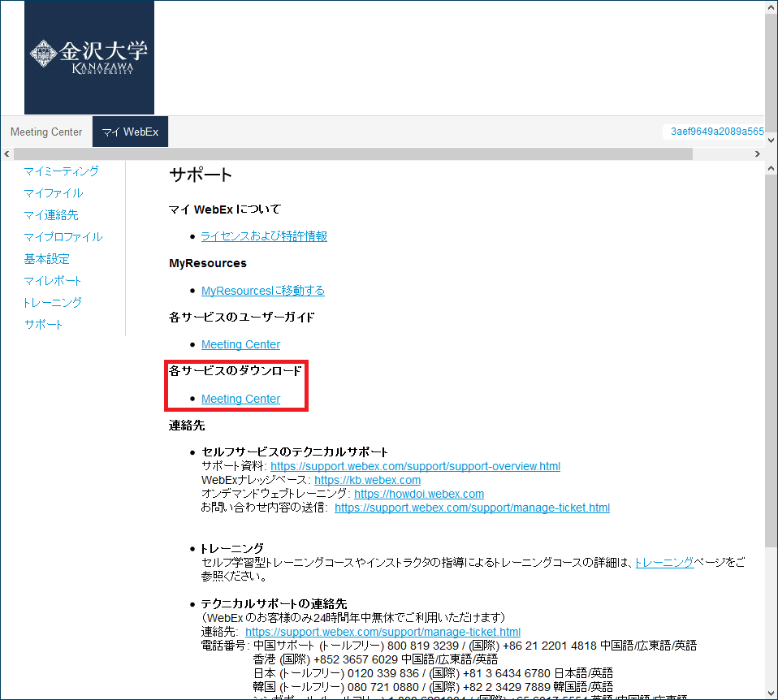
Task: Click the 連絡先 section heading
Action: (187, 426)
